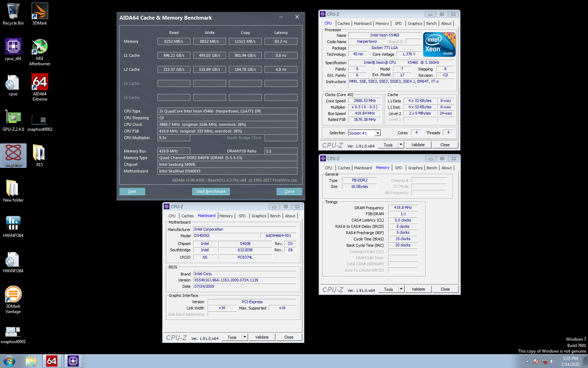
Task: Open the Windows Start menu orb
Action: tap(9, 361)
